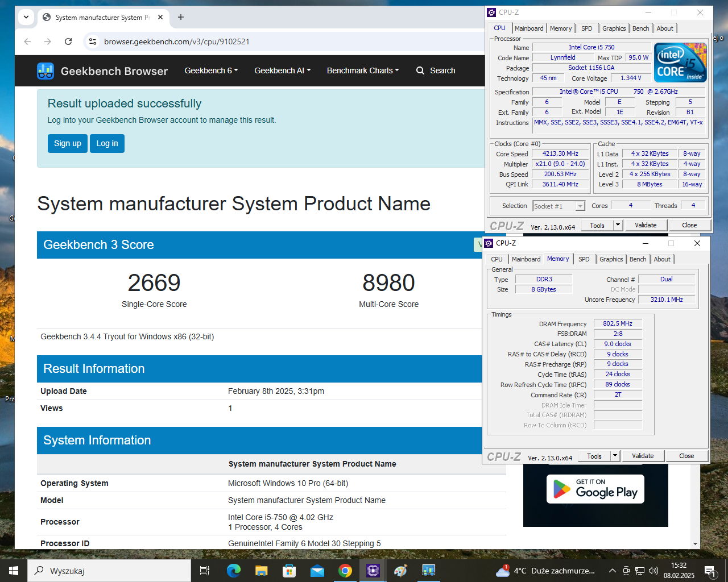Click the 2669 single-core score
This screenshot has height=582, width=728.
154,282
